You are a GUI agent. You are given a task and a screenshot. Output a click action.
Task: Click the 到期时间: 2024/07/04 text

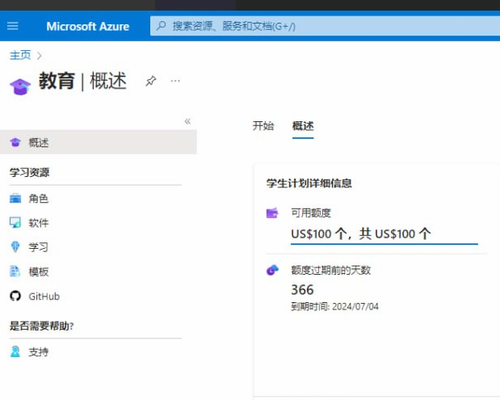coord(335,307)
